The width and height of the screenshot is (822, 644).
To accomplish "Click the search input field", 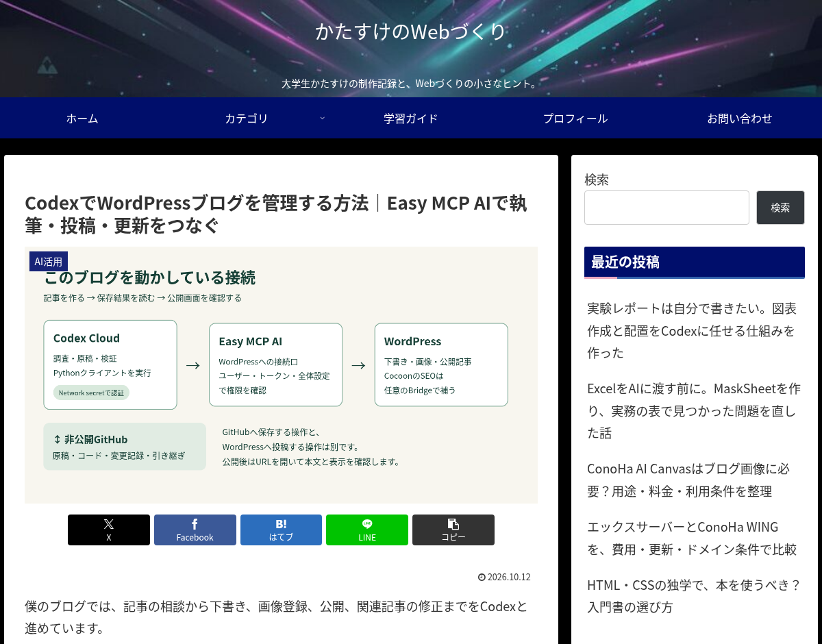I will (667, 208).
